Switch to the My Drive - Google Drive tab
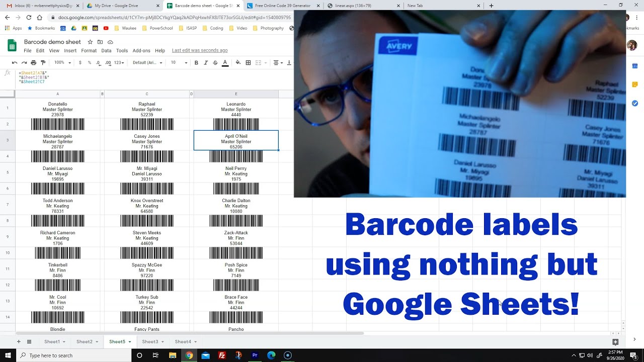The height and width of the screenshot is (362, 644). click(120, 6)
